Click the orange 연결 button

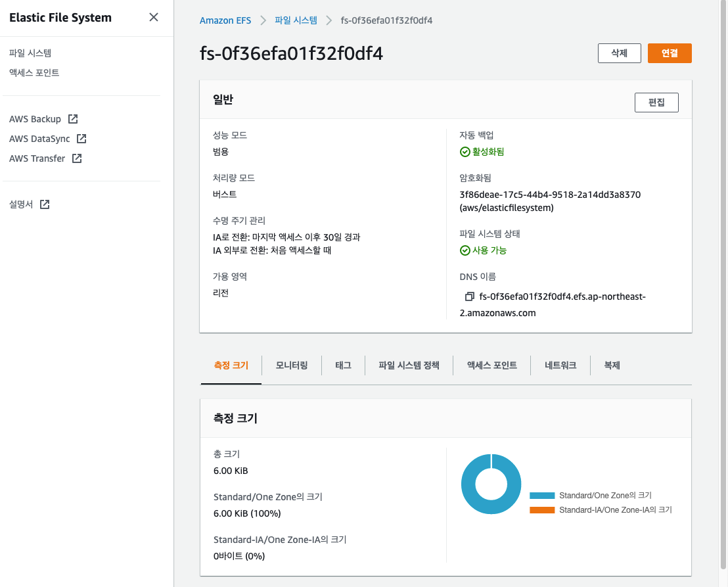(670, 53)
